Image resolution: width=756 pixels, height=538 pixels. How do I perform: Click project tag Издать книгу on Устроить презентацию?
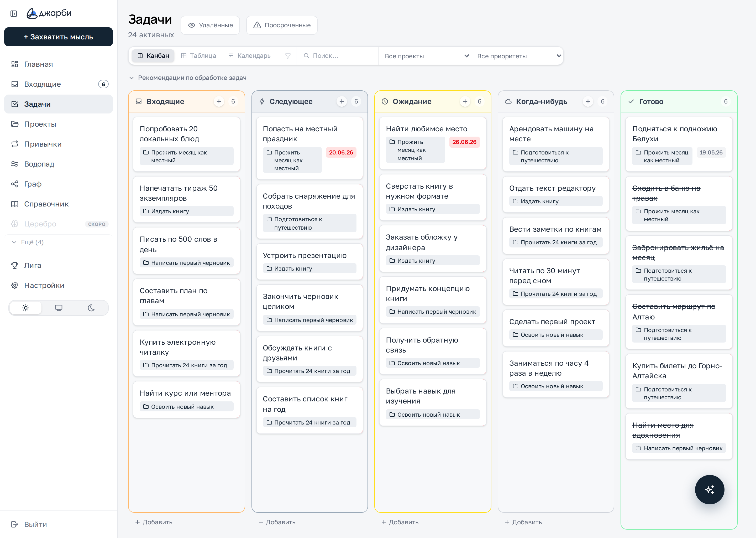click(x=309, y=268)
